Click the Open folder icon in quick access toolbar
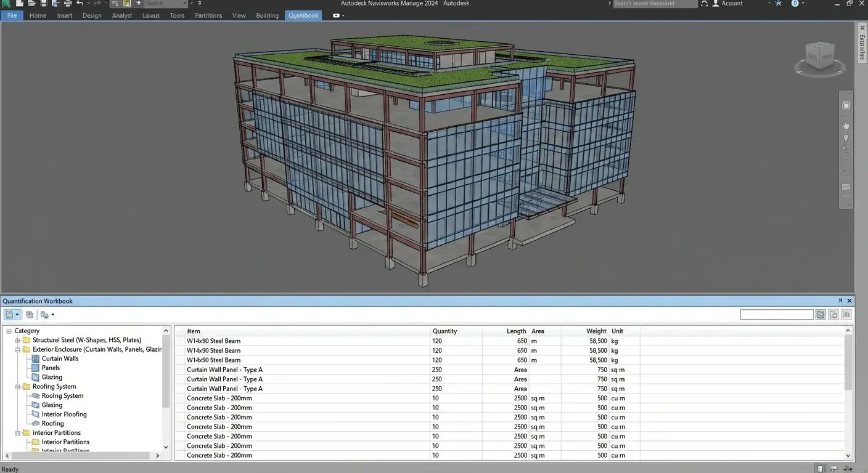 (x=31, y=4)
